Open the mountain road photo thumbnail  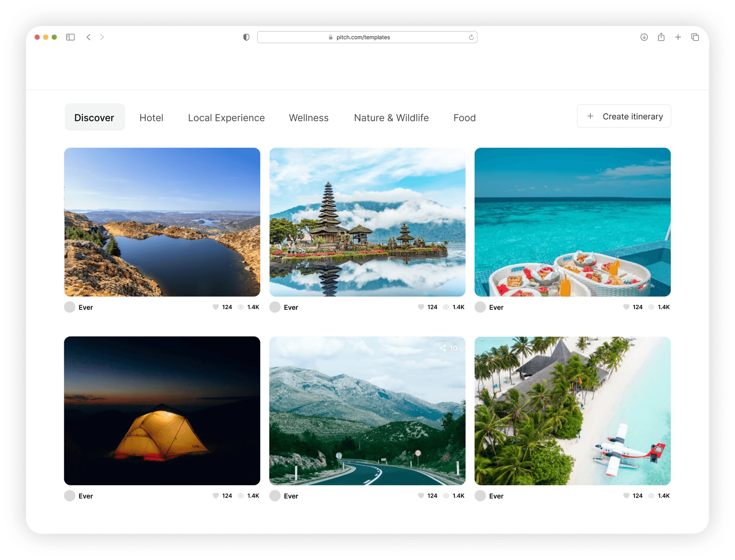(367, 410)
